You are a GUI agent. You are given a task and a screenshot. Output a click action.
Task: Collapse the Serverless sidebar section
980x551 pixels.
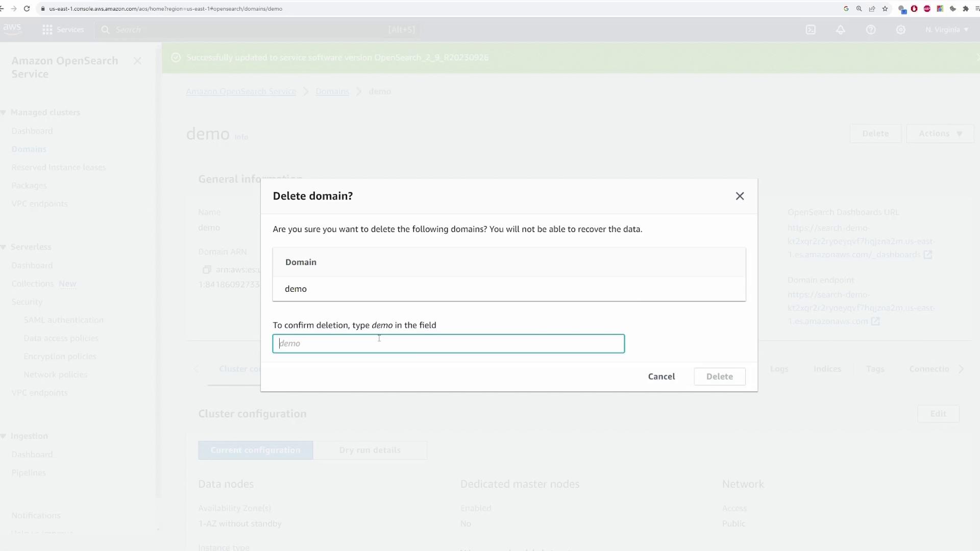click(4, 247)
